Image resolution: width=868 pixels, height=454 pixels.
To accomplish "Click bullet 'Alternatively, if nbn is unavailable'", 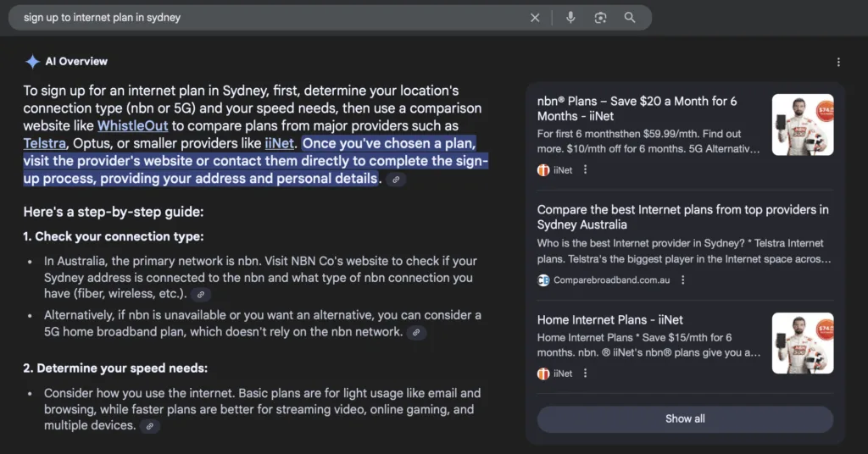I will 263,324.
